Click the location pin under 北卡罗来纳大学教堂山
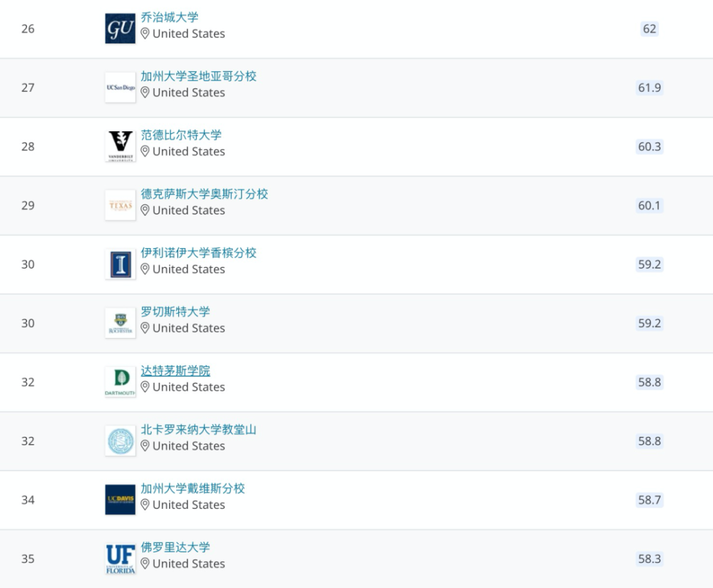This screenshot has width=713, height=588. click(x=145, y=445)
